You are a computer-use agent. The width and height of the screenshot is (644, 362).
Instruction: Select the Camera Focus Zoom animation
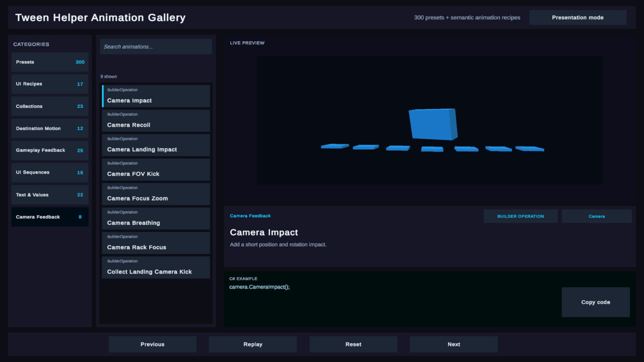[x=156, y=194]
